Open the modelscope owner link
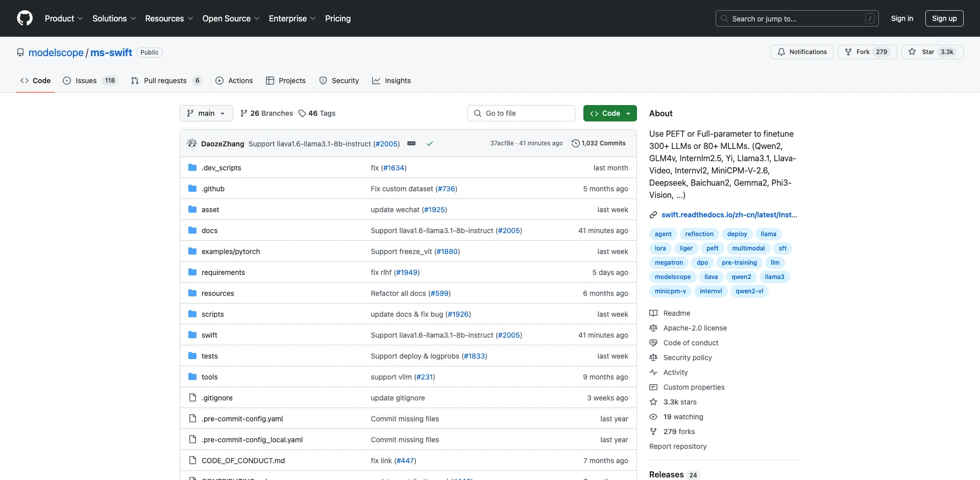This screenshot has width=980, height=480. 56,53
